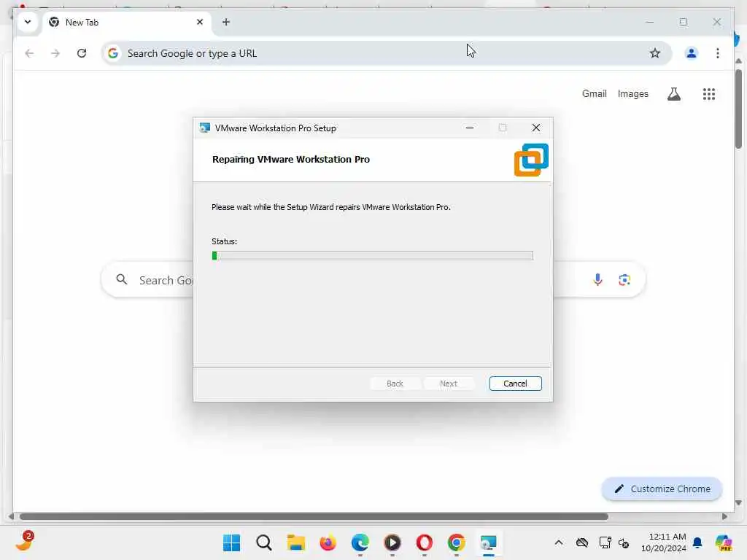The image size is (747, 560).
Task: Open Windows Search from taskbar
Action: [263, 542]
